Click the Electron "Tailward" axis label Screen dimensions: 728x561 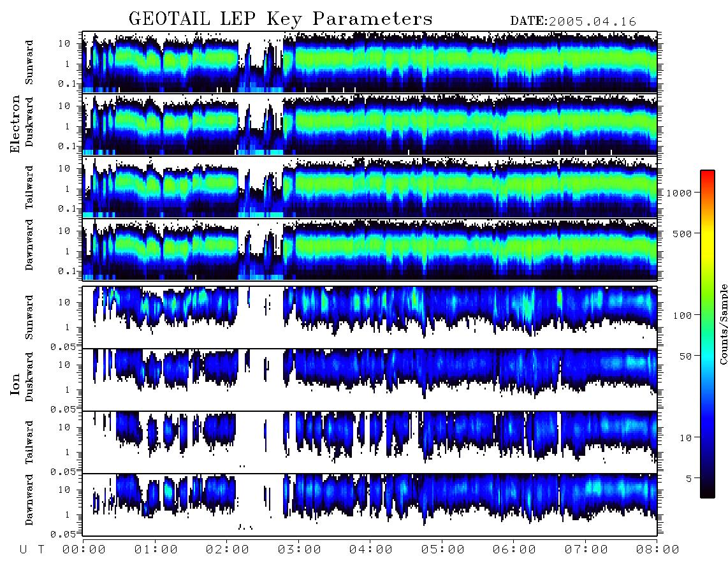click(29, 187)
